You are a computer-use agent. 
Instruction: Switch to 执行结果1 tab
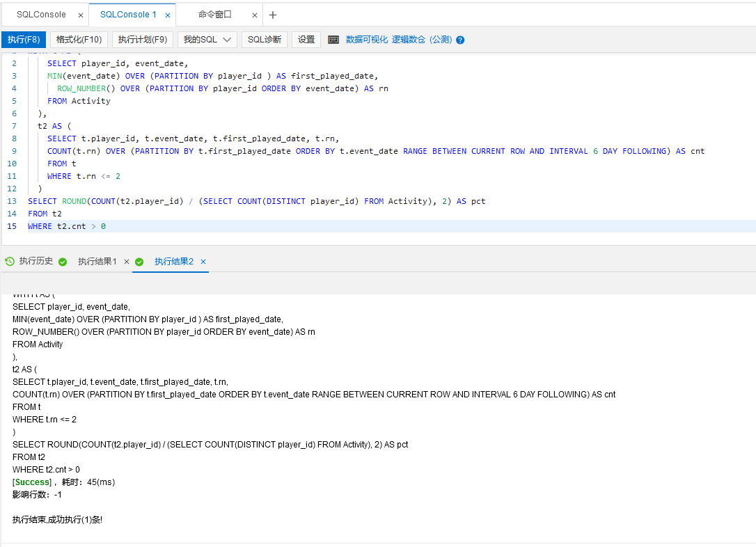pos(97,261)
